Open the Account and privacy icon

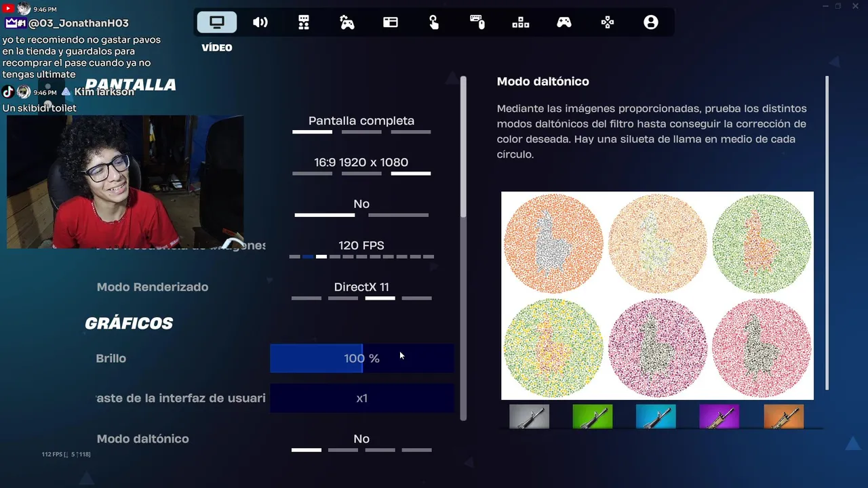[x=651, y=22]
